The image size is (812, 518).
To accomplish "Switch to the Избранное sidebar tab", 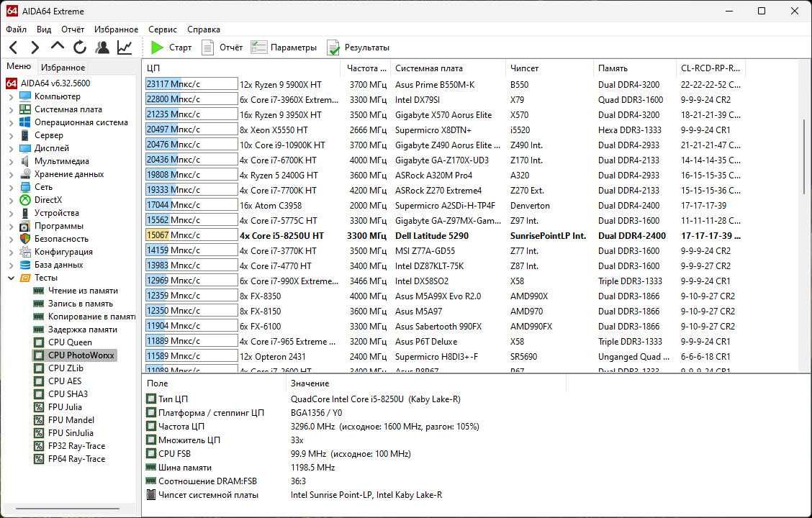I will 63,68.
